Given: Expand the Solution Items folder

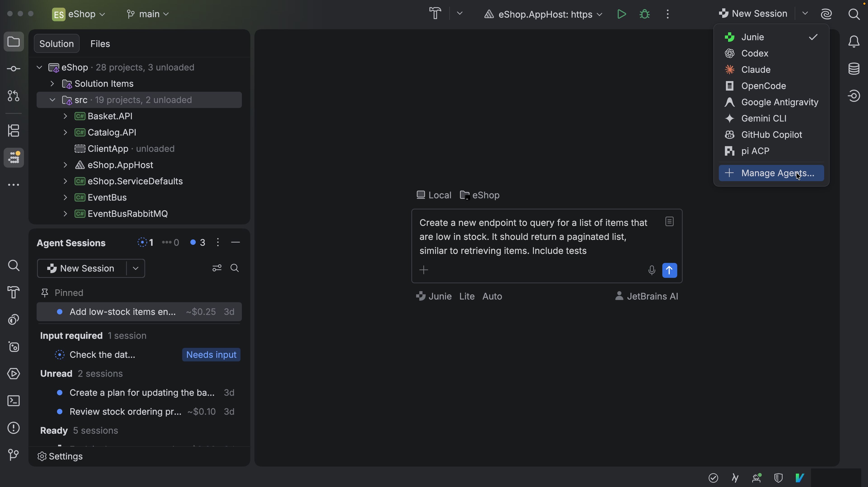Looking at the screenshot, I should (52, 84).
